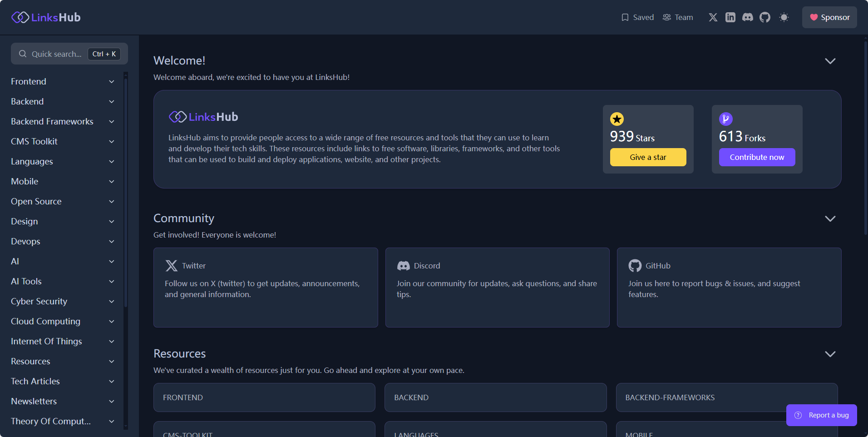Collapse the Resources section chevron
This screenshot has width=868, height=437.
tap(830, 354)
